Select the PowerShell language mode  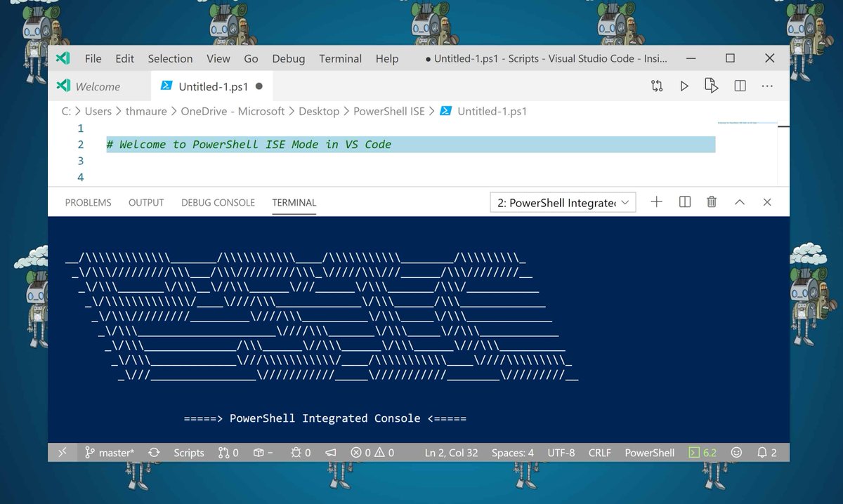(650, 453)
